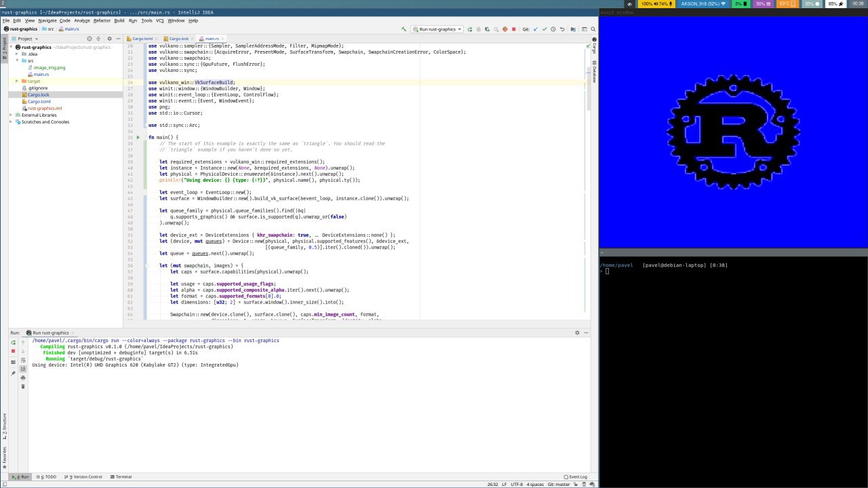
Task: Open Project panel settings gear
Action: pos(109,39)
